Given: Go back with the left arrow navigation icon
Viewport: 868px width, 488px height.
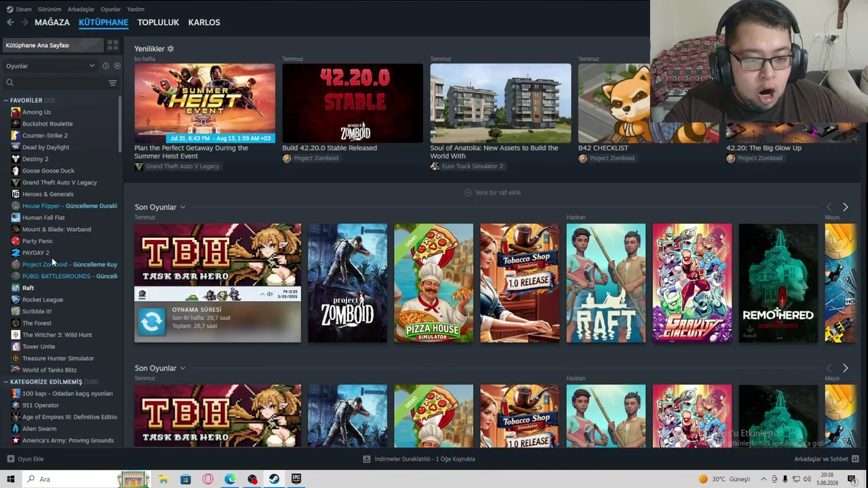Looking at the screenshot, I should (10, 22).
